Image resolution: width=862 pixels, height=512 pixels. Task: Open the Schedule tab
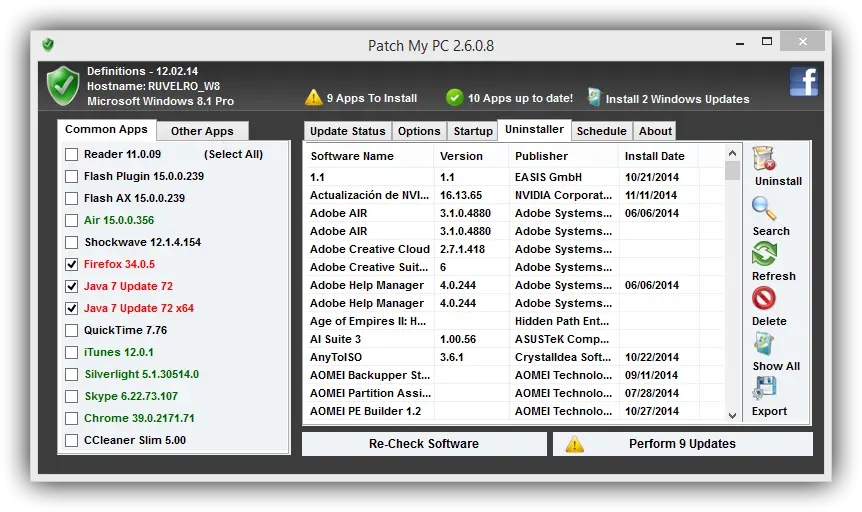click(x=601, y=131)
